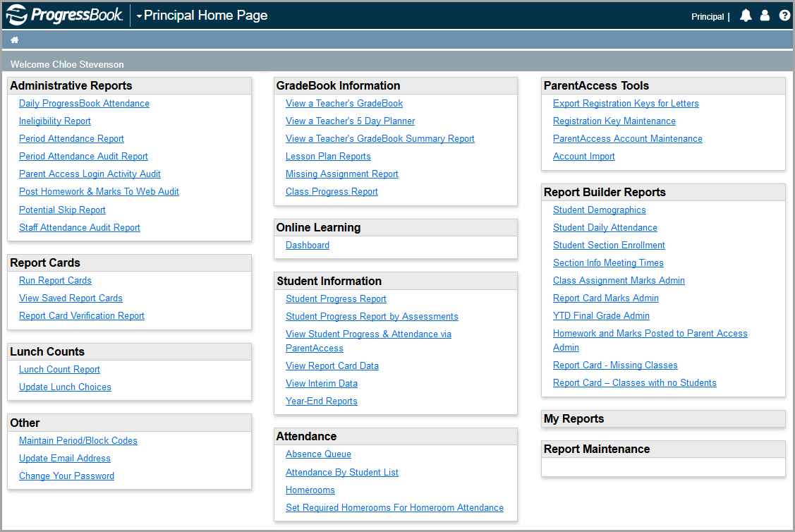795x532 pixels.
Task: Open Staff Attendance Audit Report
Action: tap(80, 228)
